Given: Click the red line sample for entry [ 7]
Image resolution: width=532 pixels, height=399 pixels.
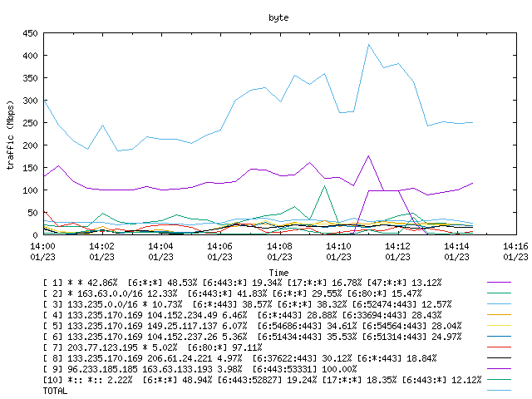Looking at the screenshot, I should click(x=499, y=347).
